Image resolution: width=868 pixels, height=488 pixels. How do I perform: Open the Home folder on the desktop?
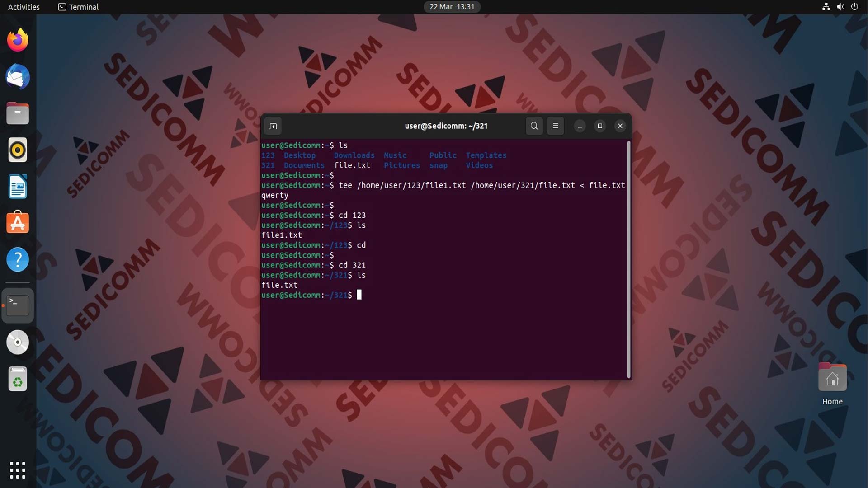(832, 384)
